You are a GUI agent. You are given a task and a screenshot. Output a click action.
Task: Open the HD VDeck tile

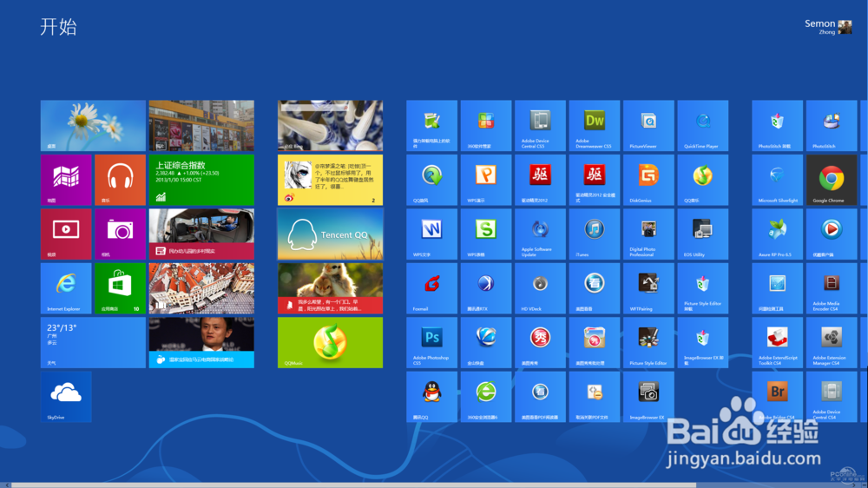click(540, 288)
